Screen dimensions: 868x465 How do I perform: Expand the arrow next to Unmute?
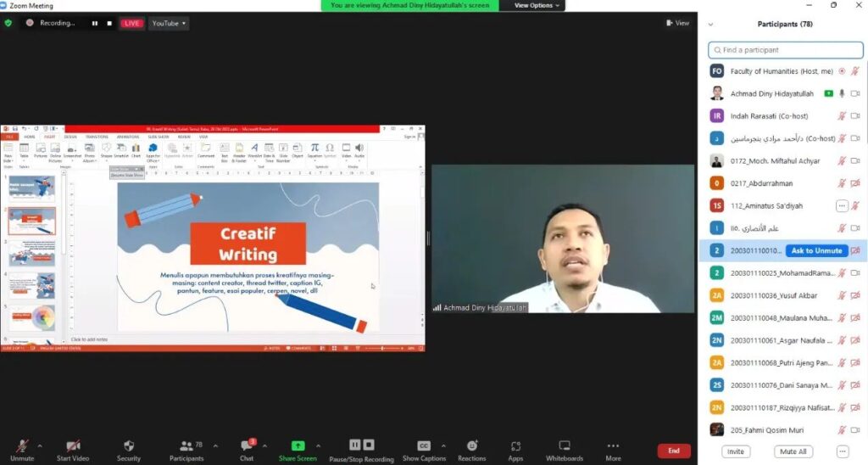point(40,445)
